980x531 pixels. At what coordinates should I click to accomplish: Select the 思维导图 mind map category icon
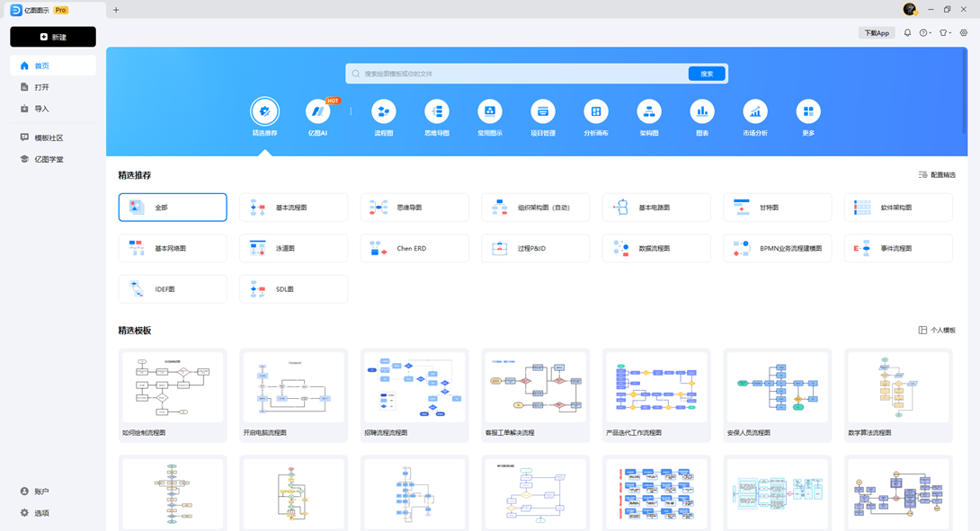[x=437, y=111]
